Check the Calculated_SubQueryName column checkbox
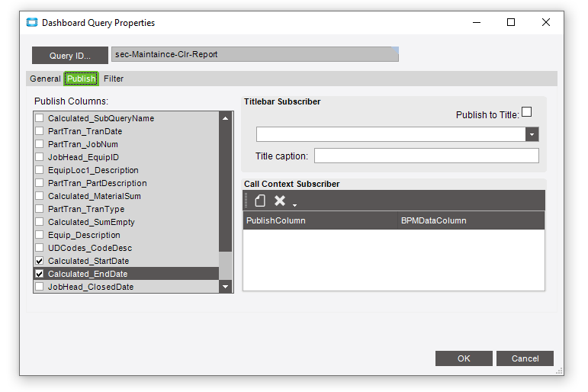Image resolution: width=588 pixels, height=392 pixels. pyautogui.click(x=40, y=118)
